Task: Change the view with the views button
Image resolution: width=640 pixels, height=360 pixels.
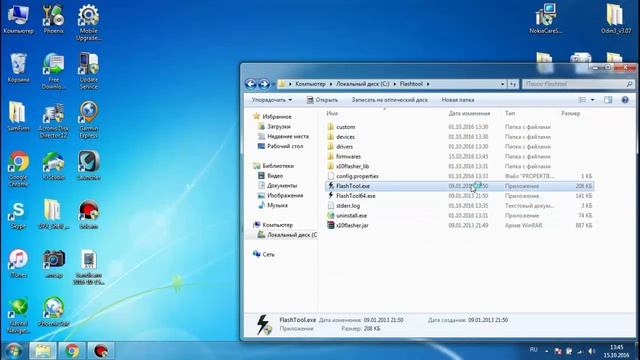Action: [x=582, y=100]
